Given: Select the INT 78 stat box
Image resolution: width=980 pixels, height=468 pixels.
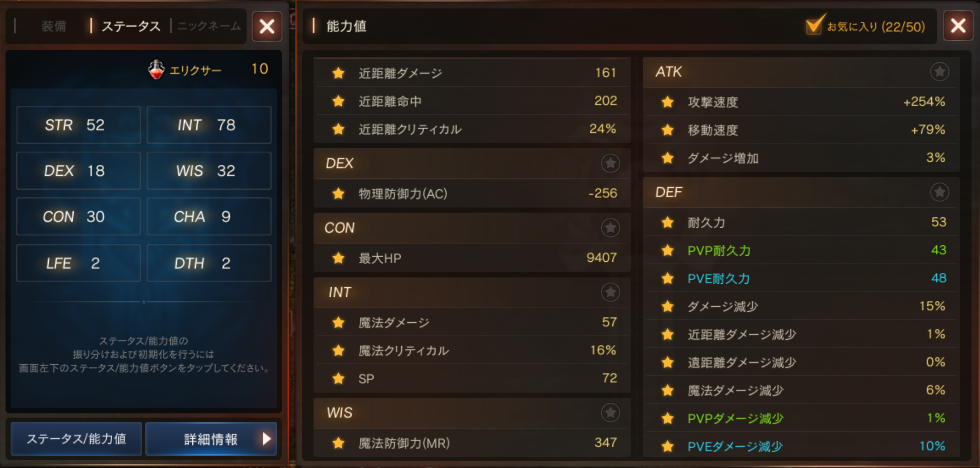Looking at the screenshot, I should point(209,125).
